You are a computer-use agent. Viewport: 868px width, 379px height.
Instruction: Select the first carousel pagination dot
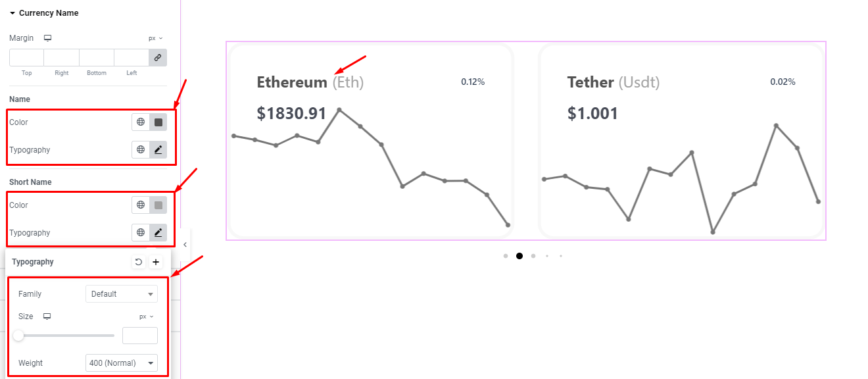[x=505, y=256]
